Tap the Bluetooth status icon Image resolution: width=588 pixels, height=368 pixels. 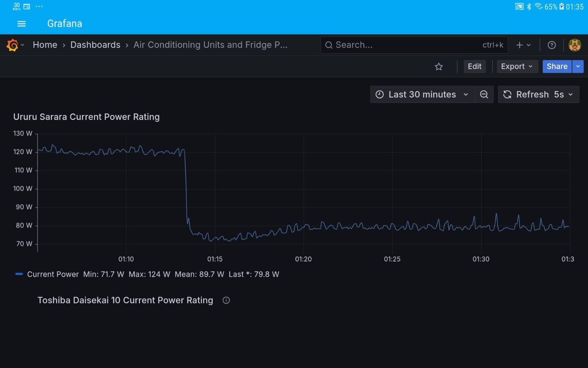(529, 7)
